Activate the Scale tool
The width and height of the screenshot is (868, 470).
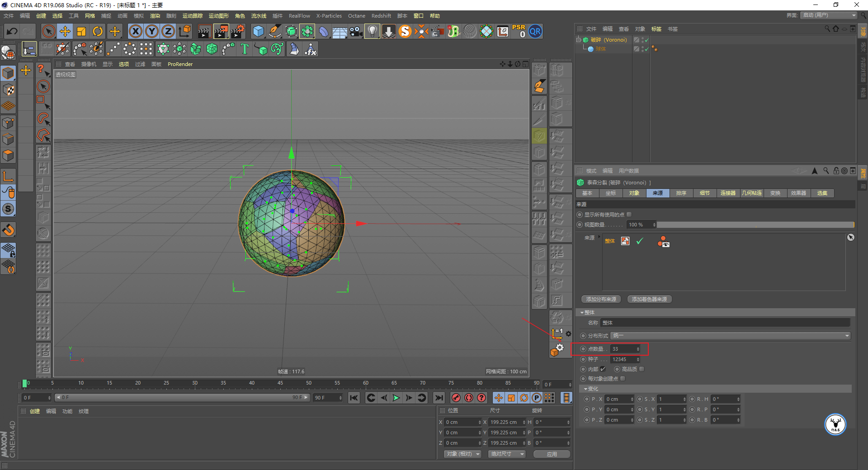[x=81, y=31]
